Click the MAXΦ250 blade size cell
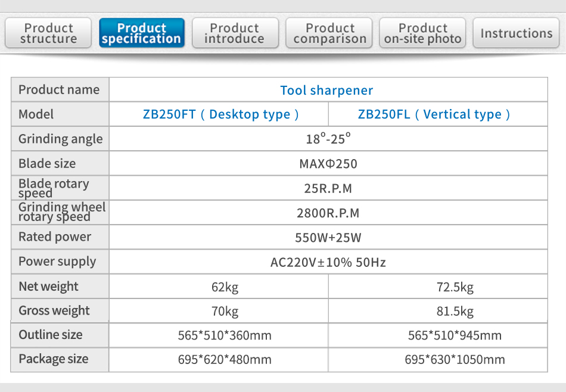566x392 pixels. click(328, 163)
